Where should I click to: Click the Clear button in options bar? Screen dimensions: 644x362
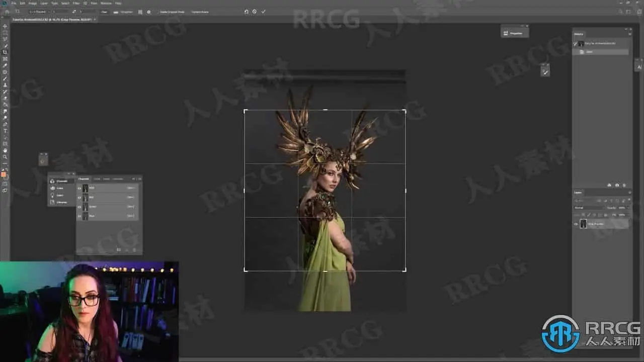coord(104,12)
